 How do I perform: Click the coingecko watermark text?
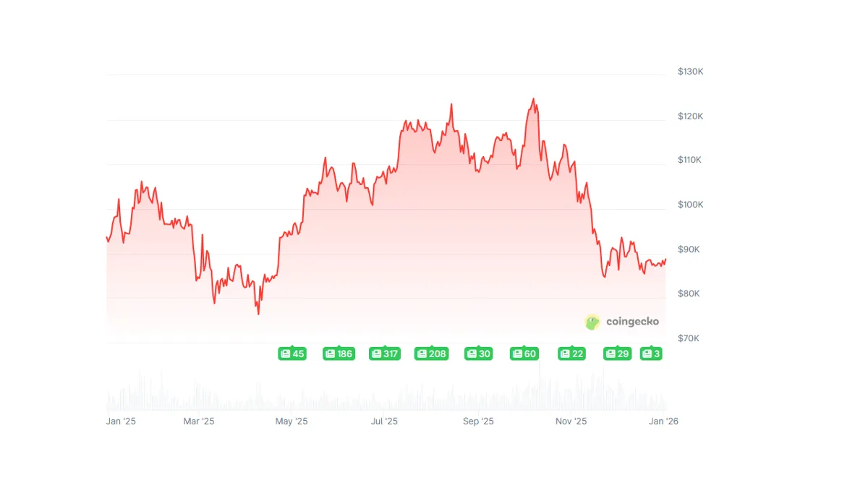[x=632, y=322]
